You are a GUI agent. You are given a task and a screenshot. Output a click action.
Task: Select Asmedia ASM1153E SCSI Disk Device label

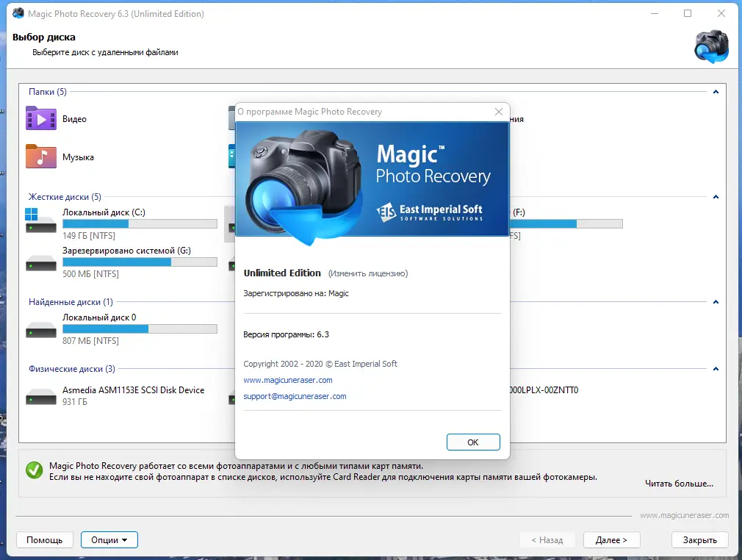click(x=134, y=390)
